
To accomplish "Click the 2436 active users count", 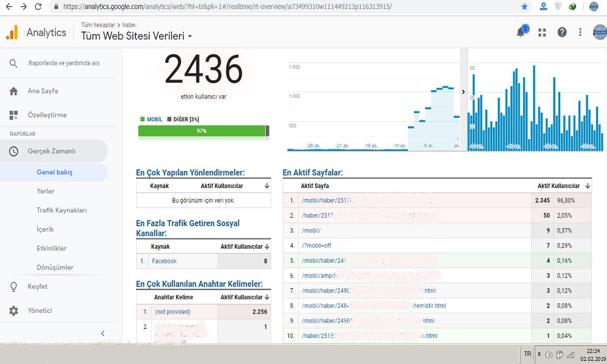I will tap(203, 69).
